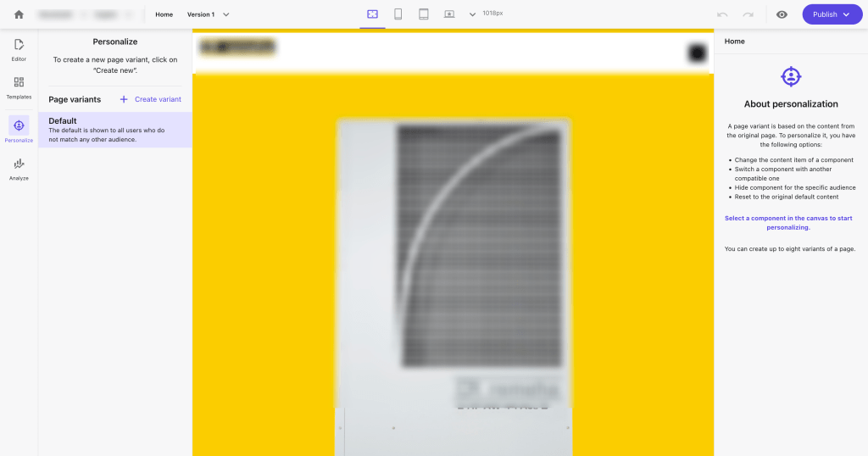
Task: Switch to mobile phone preview
Action: pos(398,14)
